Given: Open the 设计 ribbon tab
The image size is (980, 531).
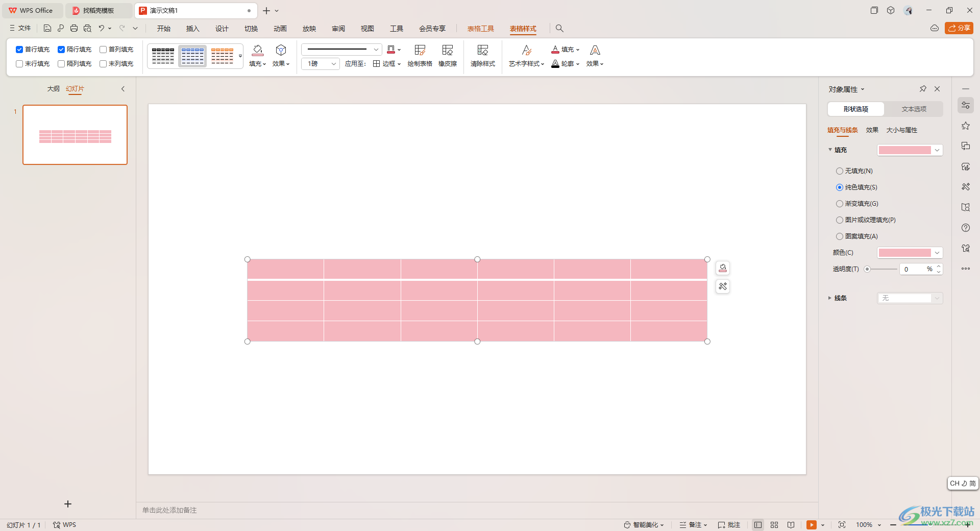Looking at the screenshot, I should [x=222, y=29].
